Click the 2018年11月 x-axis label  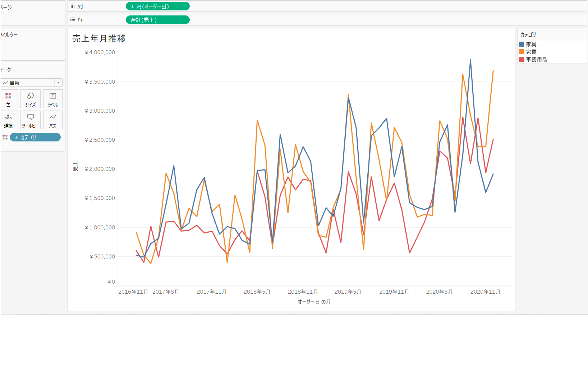[x=303, y=292]
